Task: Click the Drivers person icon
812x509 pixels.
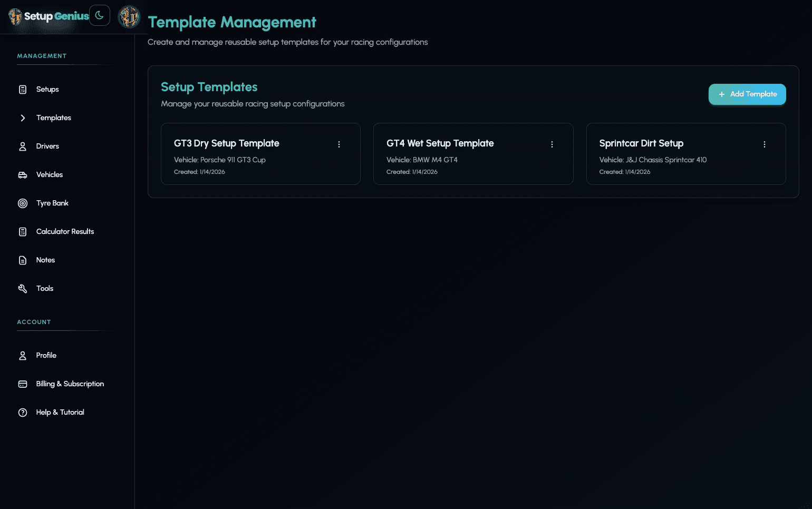Action: tap(23, 146)
